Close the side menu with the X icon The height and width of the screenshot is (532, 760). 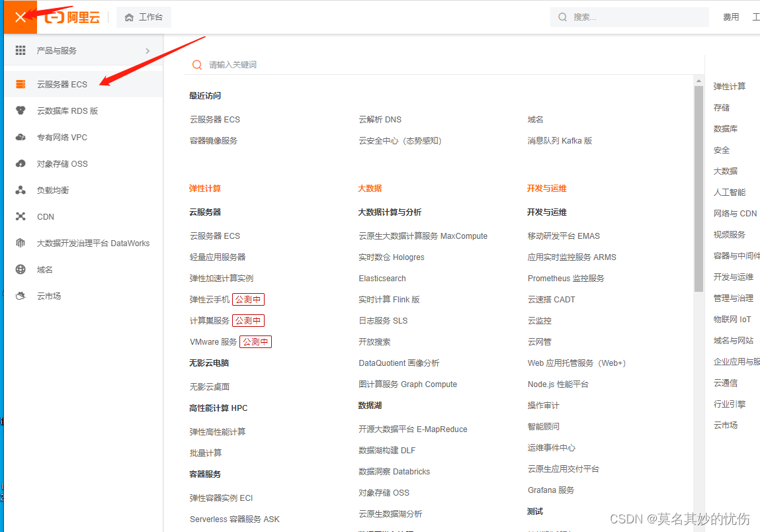click(x=21, y=17)
